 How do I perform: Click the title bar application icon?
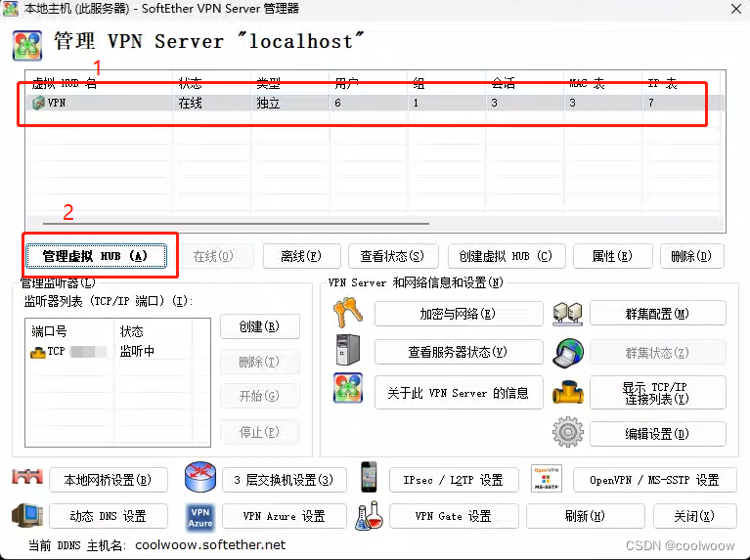coord(11,8)
